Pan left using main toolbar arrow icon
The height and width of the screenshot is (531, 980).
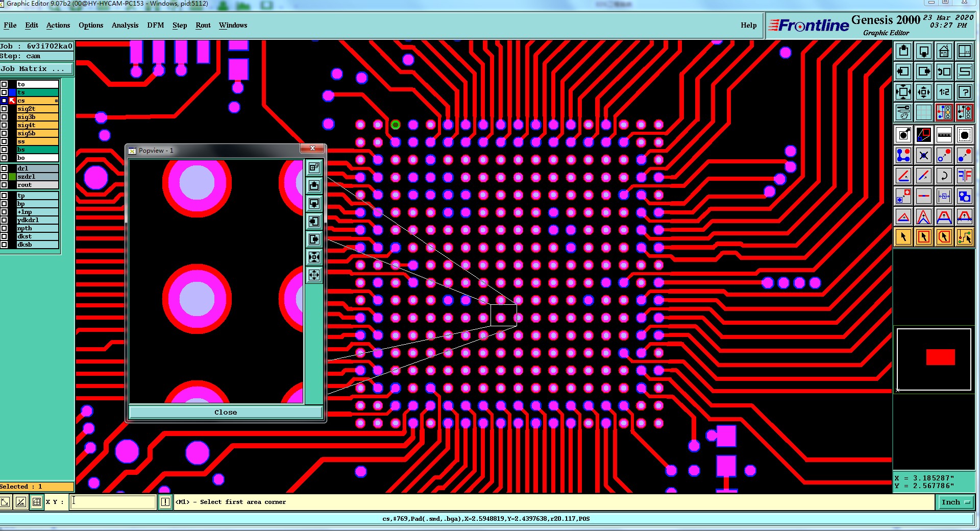tap(903, 71)
